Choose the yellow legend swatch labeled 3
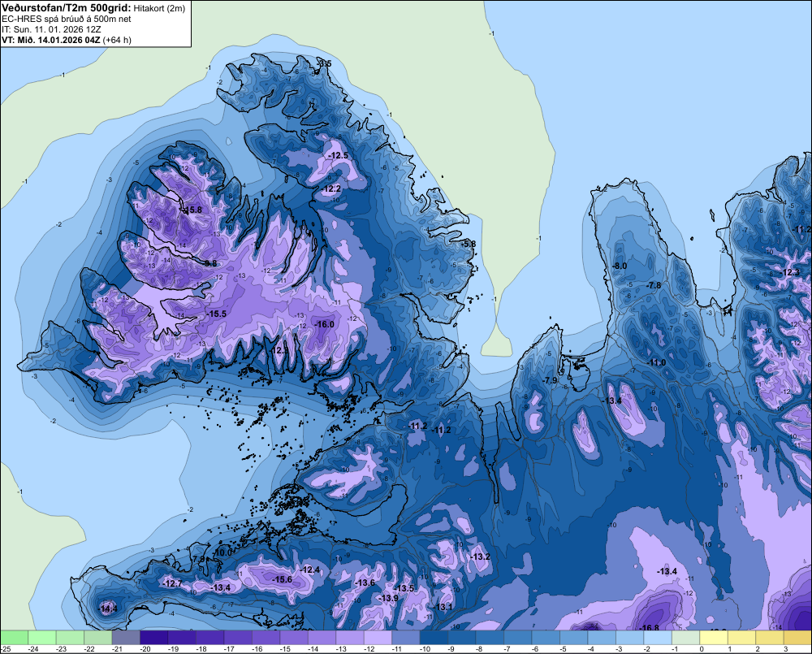The height and width of the screenshot is (654, 812). [797, 636]
